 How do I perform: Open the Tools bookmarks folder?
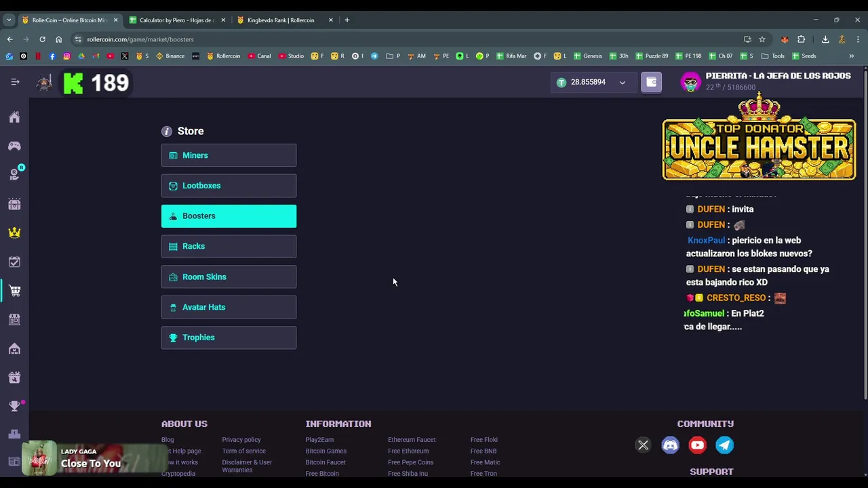pos(773,56)
